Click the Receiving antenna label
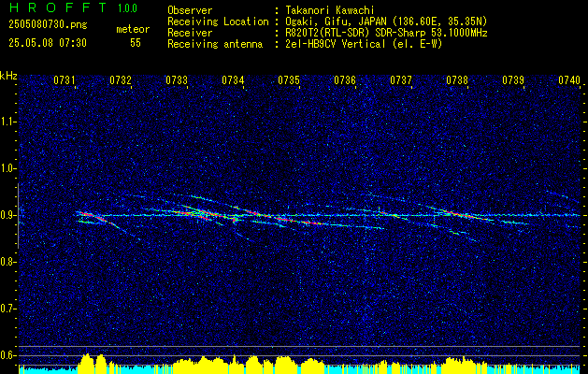Screen dimensions: 588x374 [x=215, y=44]
